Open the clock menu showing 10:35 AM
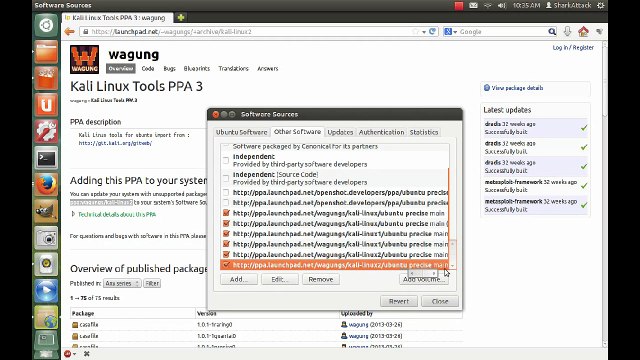 pos(527,5)
